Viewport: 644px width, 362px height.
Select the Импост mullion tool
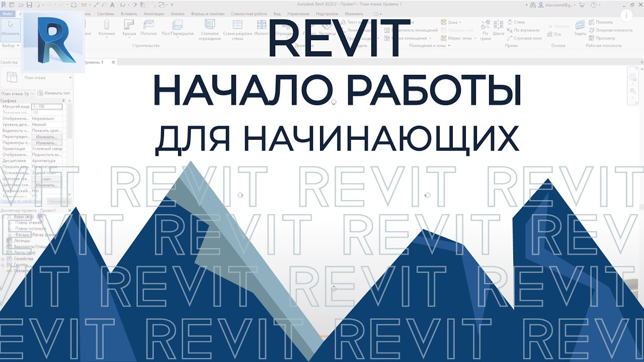click(x=262, y=28)
